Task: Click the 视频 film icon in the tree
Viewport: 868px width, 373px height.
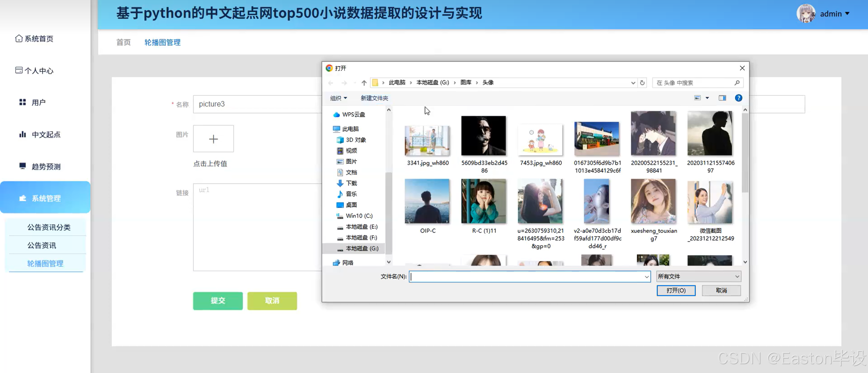Action: (x=340, y=151)
